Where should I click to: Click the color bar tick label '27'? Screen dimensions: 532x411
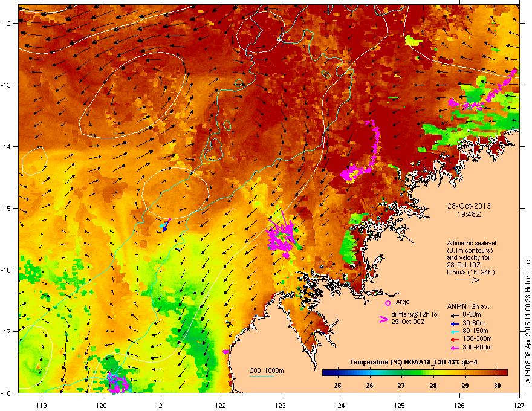(401, 386)
